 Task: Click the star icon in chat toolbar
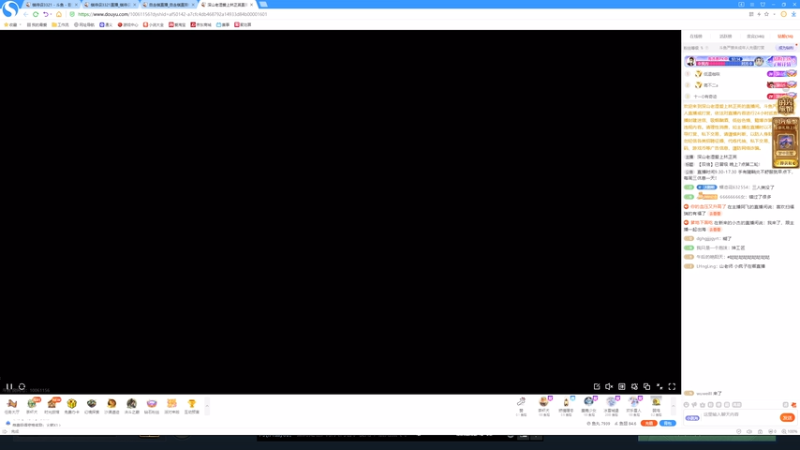(703, 405)
